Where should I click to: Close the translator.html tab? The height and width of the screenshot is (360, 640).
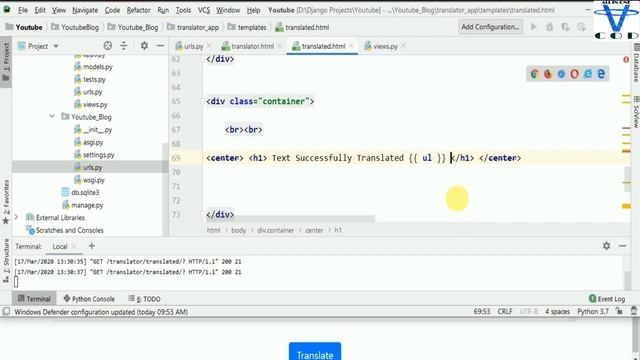tap(280, 46)
